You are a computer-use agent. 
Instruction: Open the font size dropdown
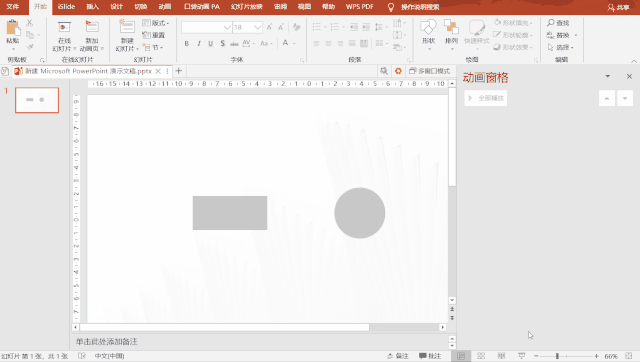point(257,27)
